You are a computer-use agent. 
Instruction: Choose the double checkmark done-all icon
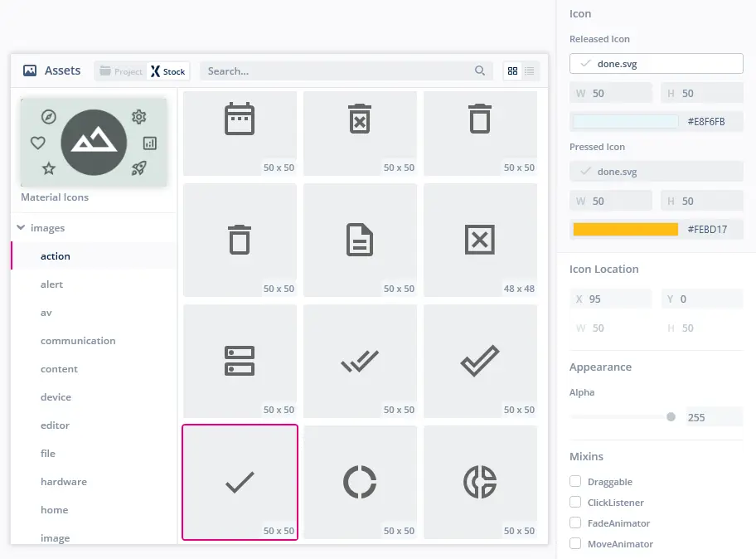(x=360, y=361)
